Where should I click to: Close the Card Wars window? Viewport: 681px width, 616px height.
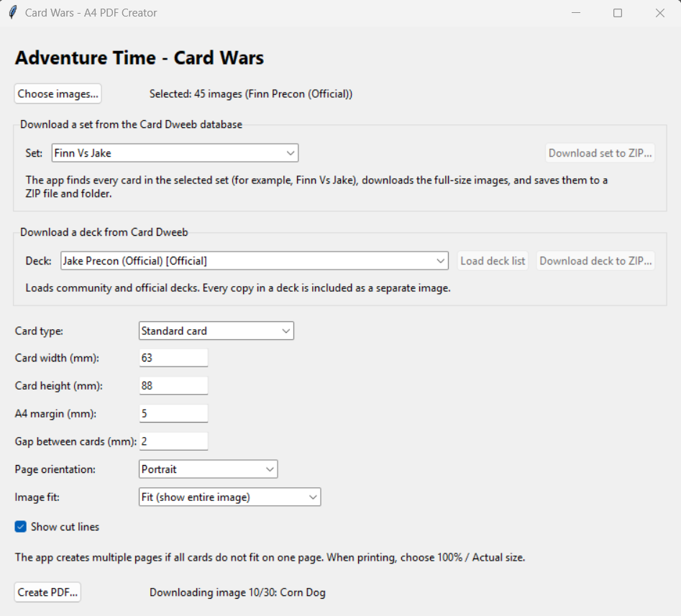pos(659,13)
